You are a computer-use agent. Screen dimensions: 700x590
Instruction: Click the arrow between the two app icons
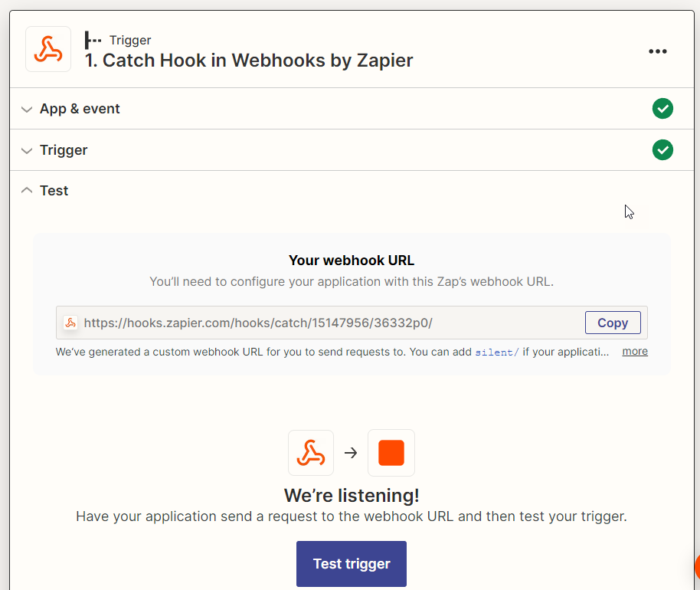click(x=351, y=453)
